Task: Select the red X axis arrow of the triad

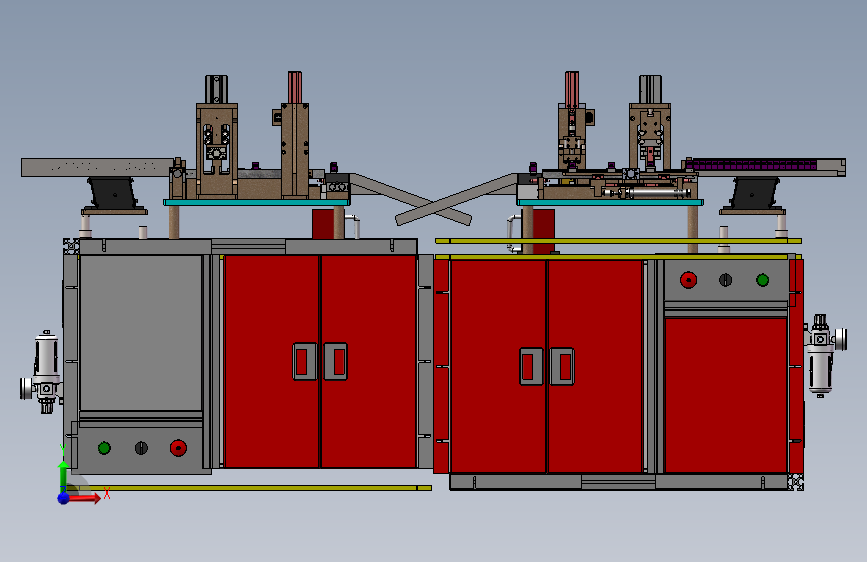Action: 83,498
